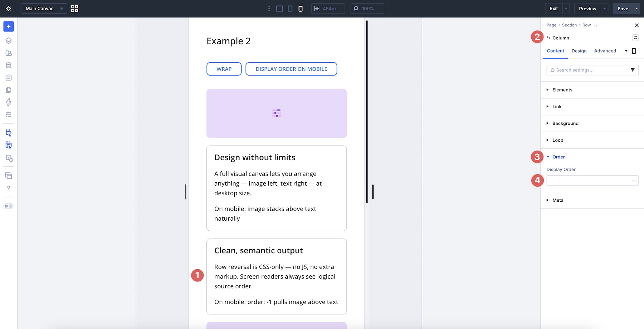Open builder settings gear icon
The width and height of the screenshot is (644, 329).
coord(9,9)
